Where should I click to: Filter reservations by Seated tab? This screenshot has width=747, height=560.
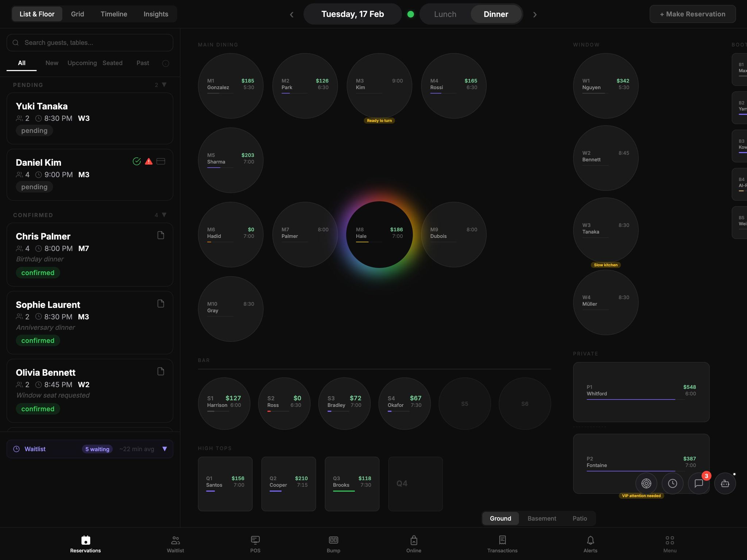[x=112, y=63]
